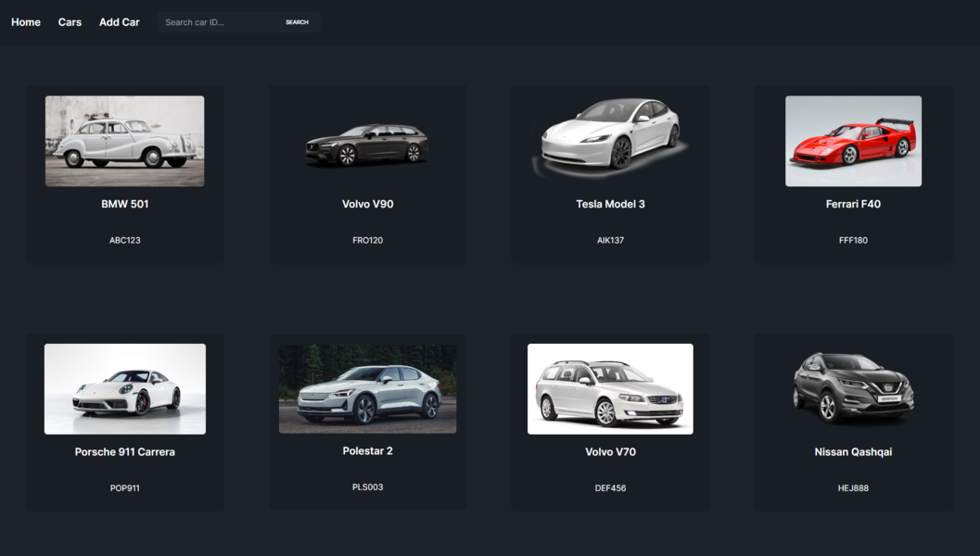
Task: Click the FFF180 car ID
Action: click(853, 240)
